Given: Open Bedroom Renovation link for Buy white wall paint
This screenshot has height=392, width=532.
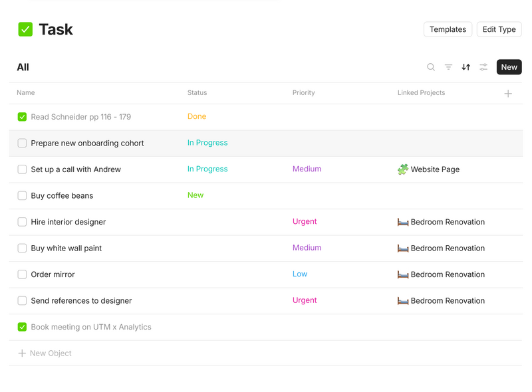Looking at the screenshot, I should pos(448,248).
